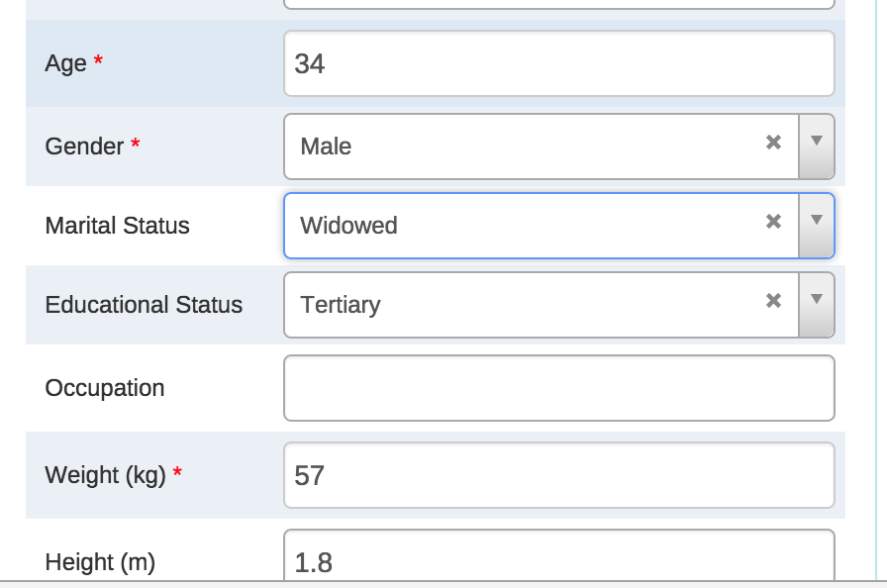Image resolution: width=887 pixels, height=588 pixels.
Task: Click the Age field label
Action: click(66, 63)
